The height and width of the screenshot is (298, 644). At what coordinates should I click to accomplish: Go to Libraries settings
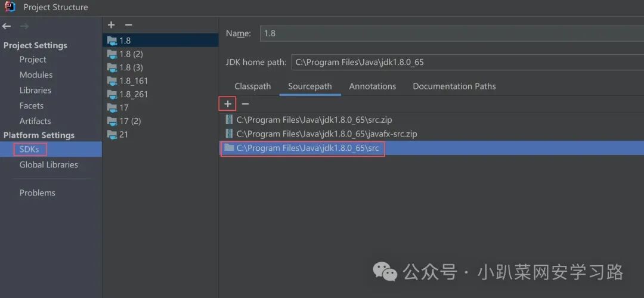coord(35,91)
